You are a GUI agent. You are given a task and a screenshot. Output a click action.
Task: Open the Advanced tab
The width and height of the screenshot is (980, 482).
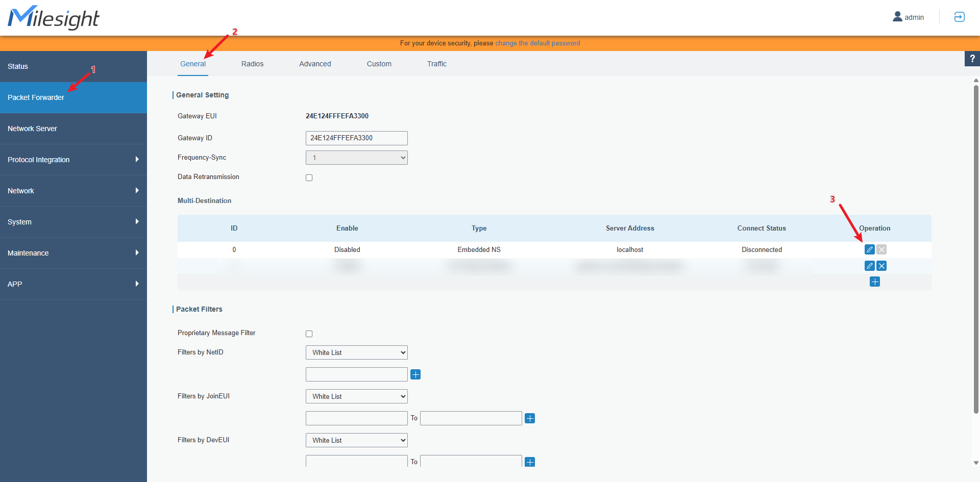pos(315,64)
